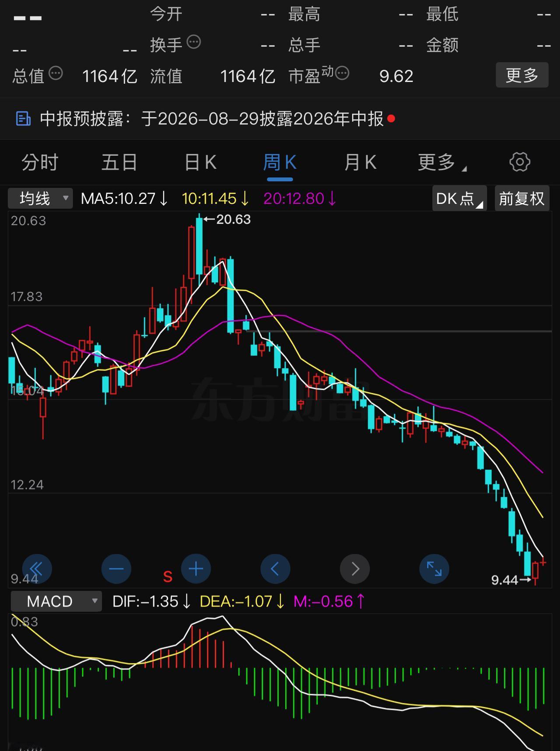The image size is (560, 751).
Task: Tap the 总值 1164亿 value
Action: click(x=110, y=76)
